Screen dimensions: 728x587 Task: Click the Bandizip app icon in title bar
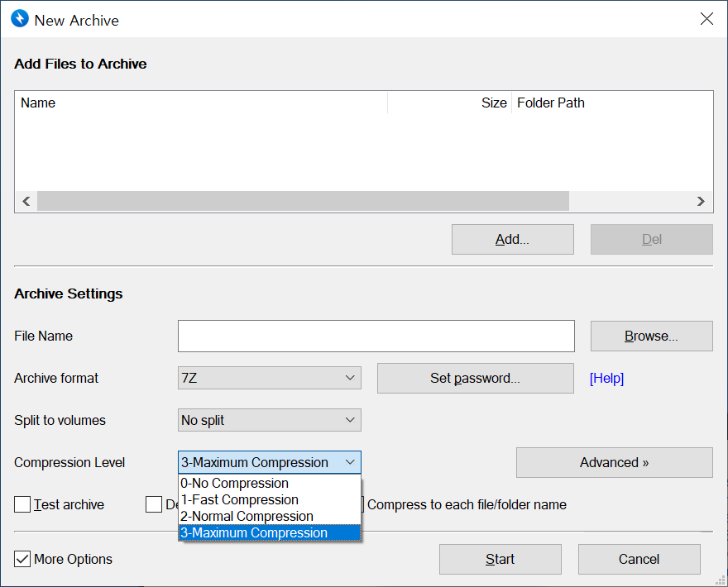(19, 19)
